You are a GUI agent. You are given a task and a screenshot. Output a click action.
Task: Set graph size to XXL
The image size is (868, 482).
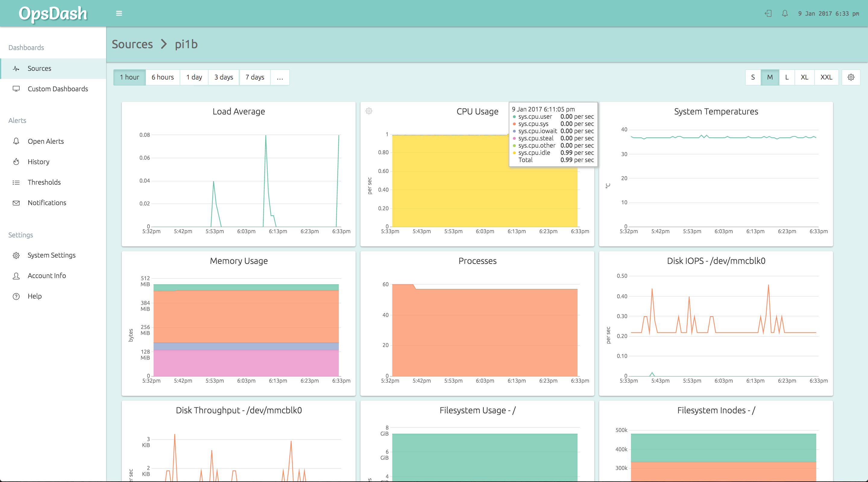[x=826, y=77]
